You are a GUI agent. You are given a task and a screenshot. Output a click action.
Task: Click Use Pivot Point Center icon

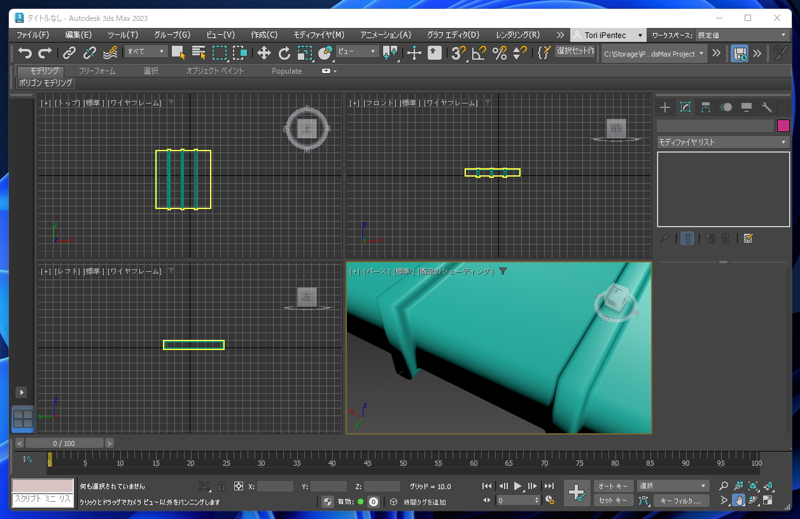tap(390, 53)
